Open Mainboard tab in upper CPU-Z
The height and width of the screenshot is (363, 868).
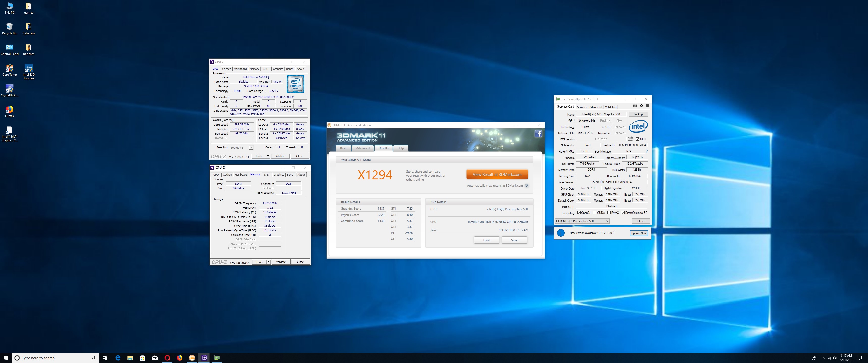(240, 69)
